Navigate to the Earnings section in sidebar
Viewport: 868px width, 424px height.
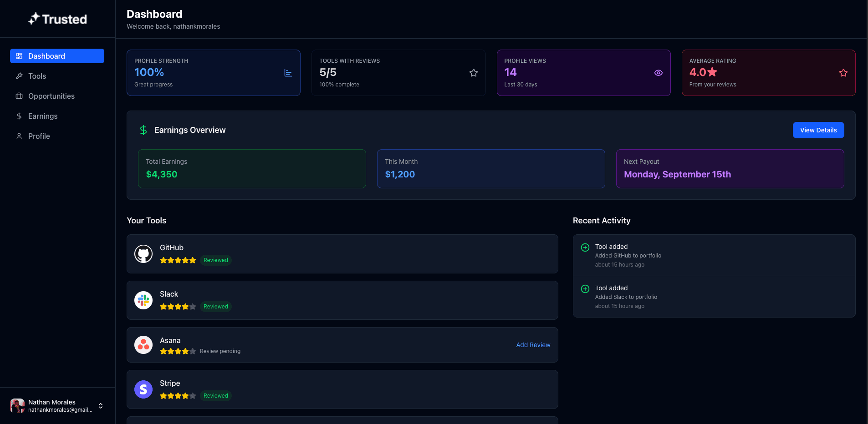[x=43, y=116]
